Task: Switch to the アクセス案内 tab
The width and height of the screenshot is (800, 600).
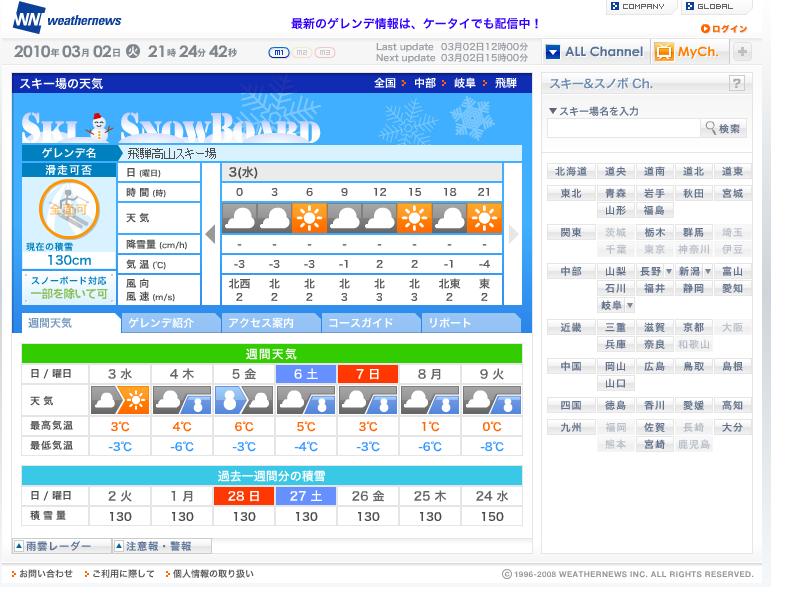Action: pyautogui.click(x=271, y=323)
